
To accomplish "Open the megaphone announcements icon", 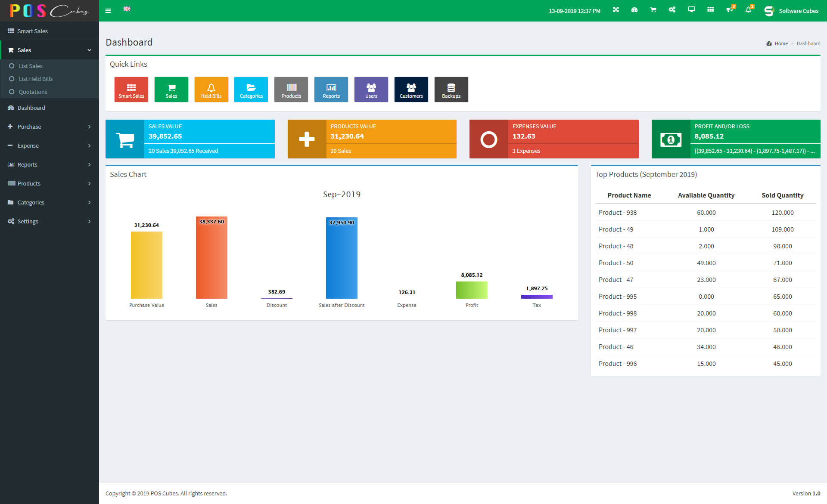I will click(x=729, y=10).
